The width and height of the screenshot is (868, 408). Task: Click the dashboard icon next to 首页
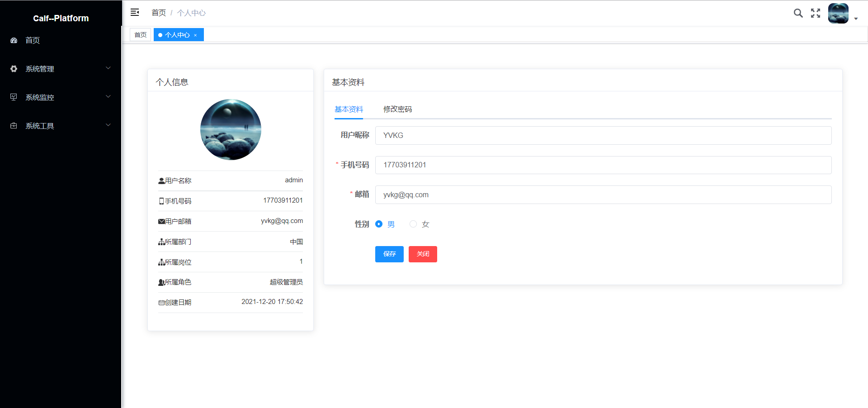pos(14,40)
